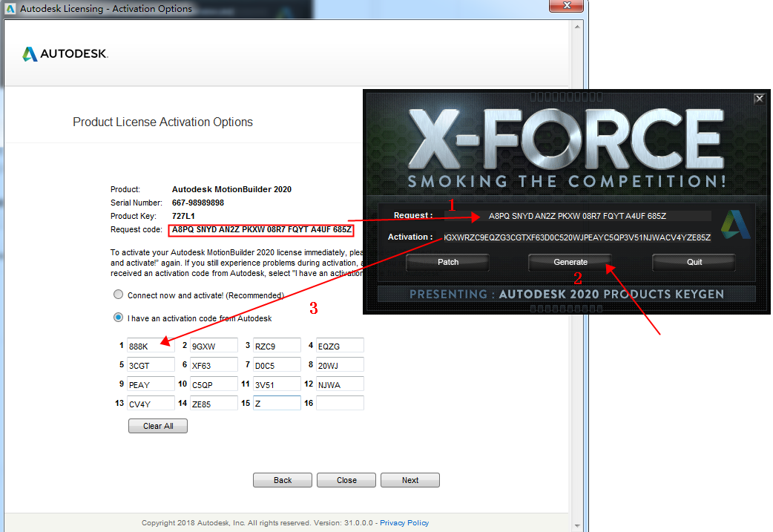The height and width of the screenshot is (532, 773).
Task: Click the Close button at the dialog bottom
Action: [346, 480]
